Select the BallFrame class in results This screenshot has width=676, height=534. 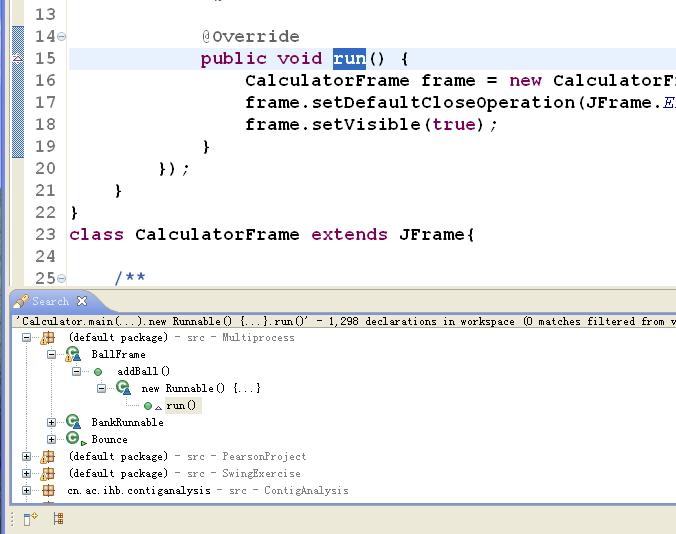[119, 354]
